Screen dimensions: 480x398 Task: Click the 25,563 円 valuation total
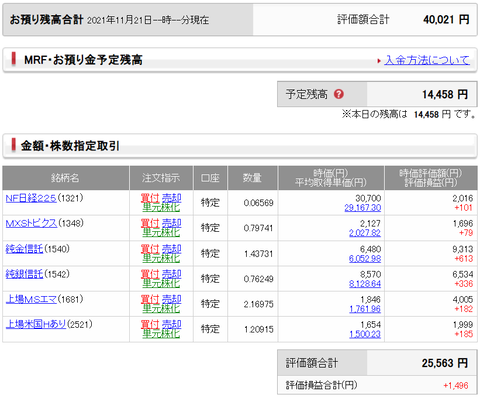445,363
